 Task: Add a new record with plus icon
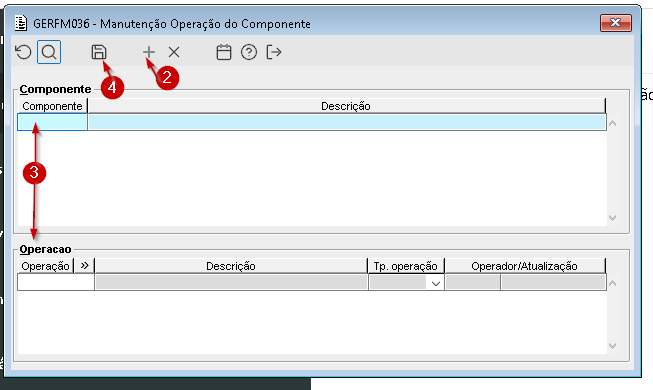[x=149, y=52]
